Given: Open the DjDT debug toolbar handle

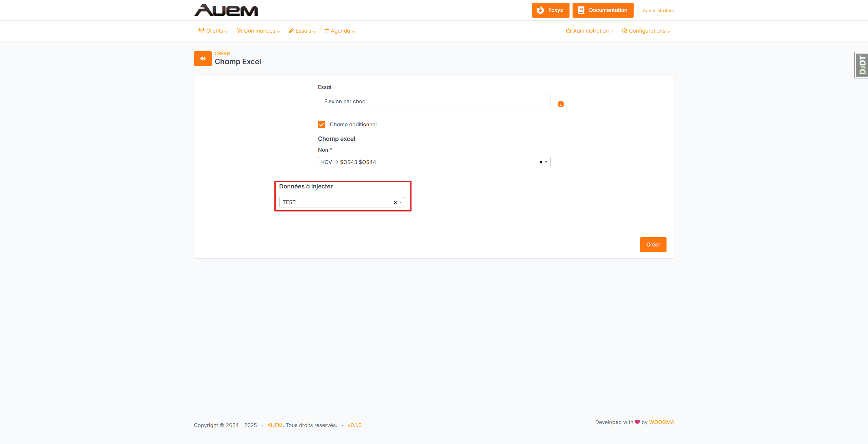Looking at the screenshot, I should pos(862,65).
